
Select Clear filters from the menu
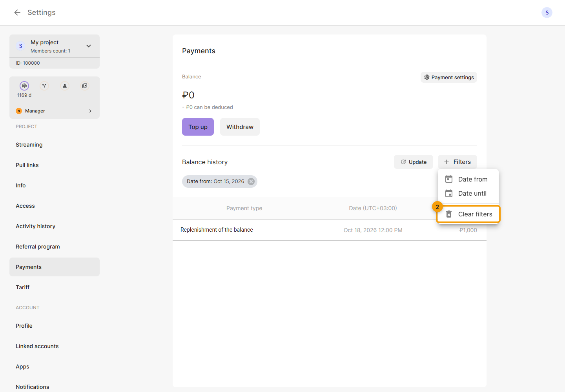point(468,214)
